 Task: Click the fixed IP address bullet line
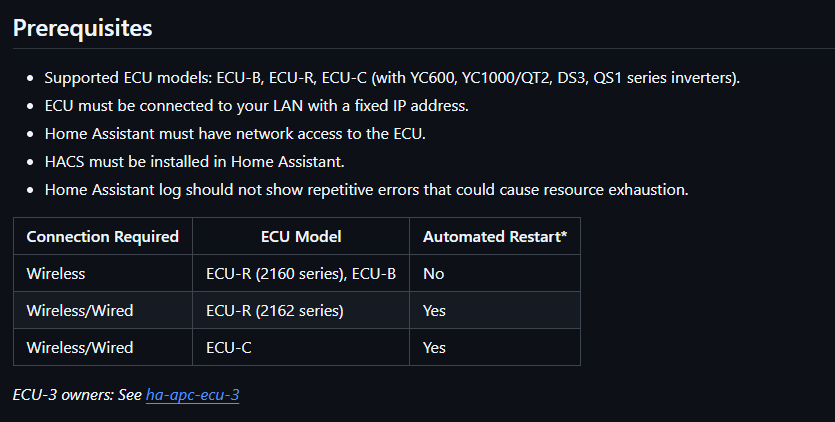click(x=256, y=106)
